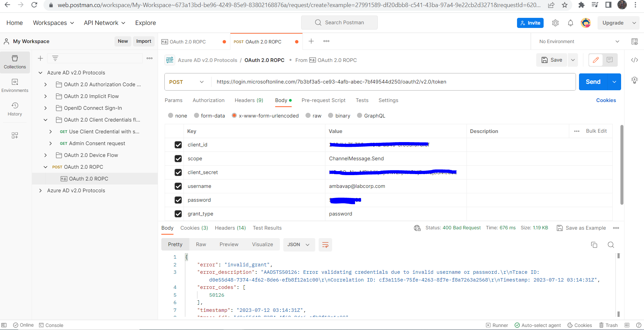644x330 pixels.
Task: Open the Trash in the status bar
Action: click(x=608, y=325)
